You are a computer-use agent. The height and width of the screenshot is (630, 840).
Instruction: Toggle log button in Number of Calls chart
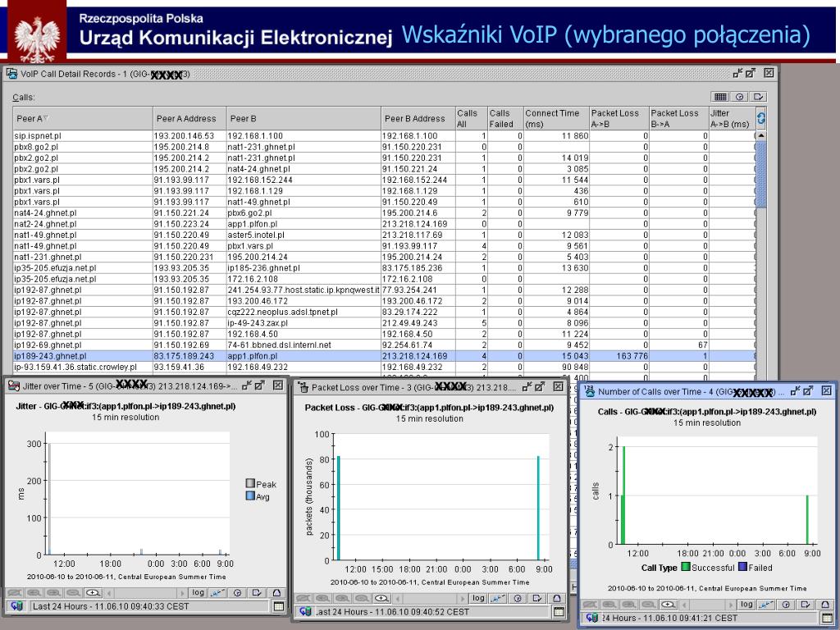(x=746, y=604)
